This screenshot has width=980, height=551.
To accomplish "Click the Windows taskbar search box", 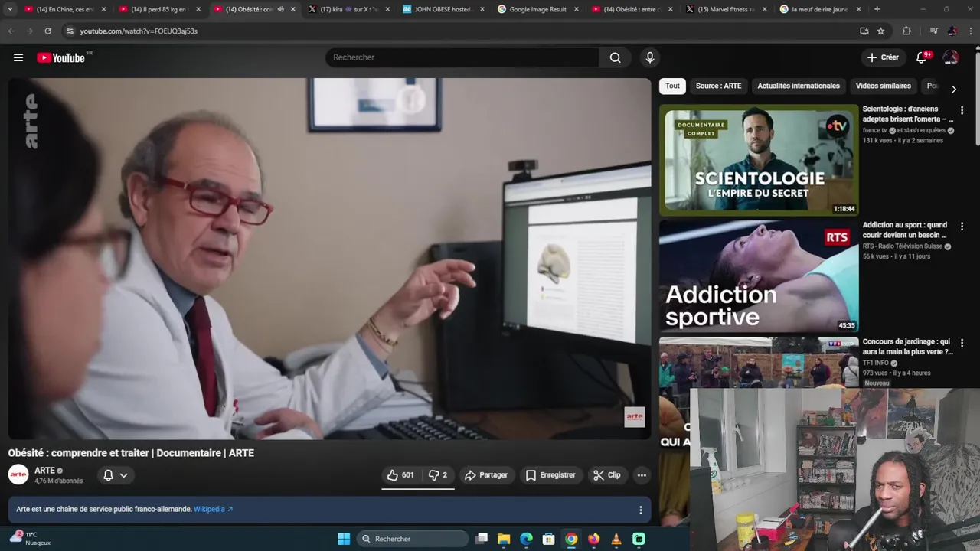I will click(413, 539).
